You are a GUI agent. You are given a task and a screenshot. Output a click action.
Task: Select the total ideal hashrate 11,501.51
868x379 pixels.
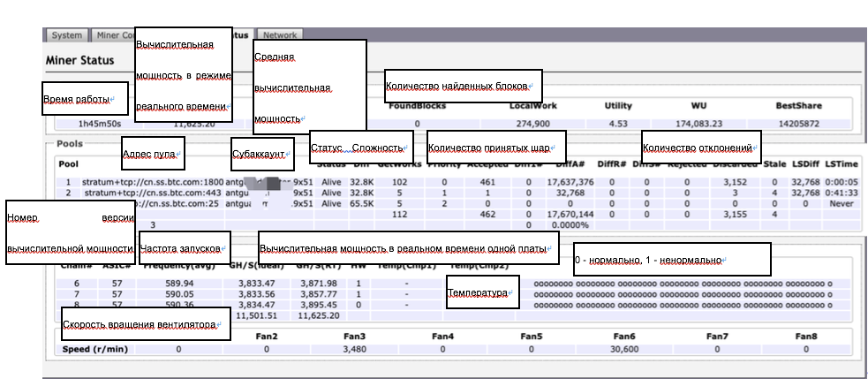[x=256, y=316]
